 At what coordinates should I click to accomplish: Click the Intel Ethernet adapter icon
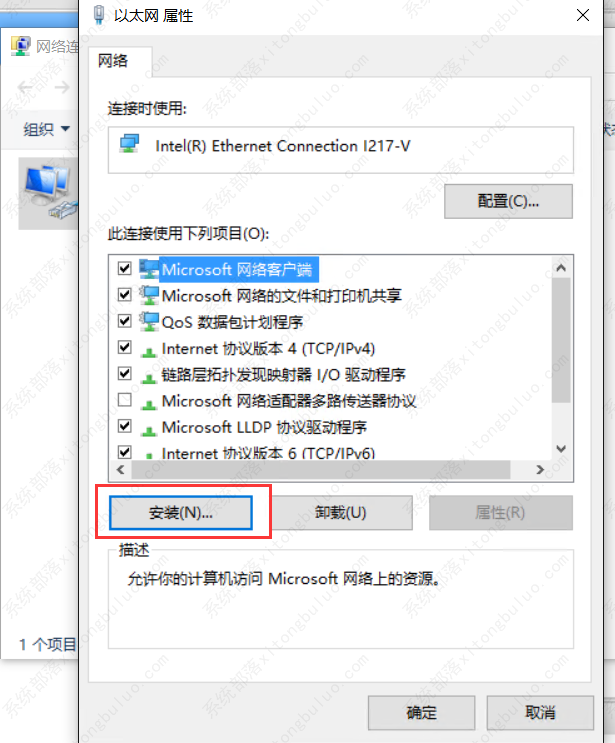coord(129,144)
